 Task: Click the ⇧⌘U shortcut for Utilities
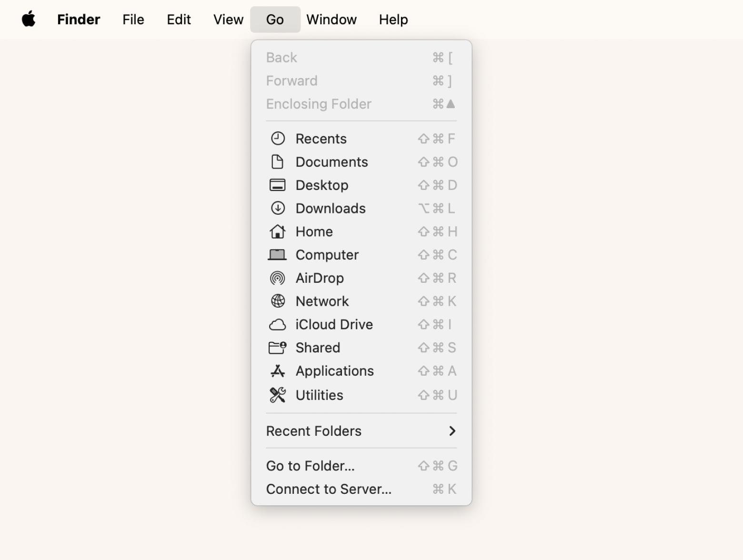point(438,395)
